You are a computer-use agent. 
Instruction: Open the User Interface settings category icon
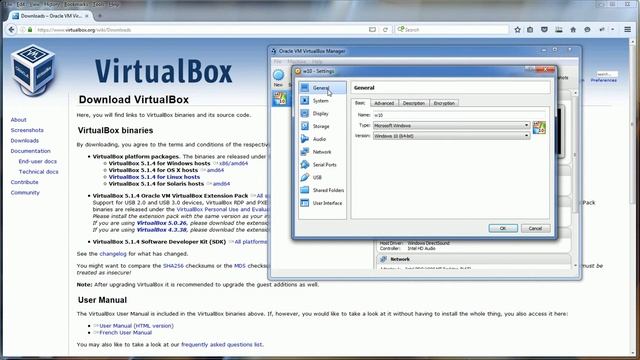click(x=304, y=203)
